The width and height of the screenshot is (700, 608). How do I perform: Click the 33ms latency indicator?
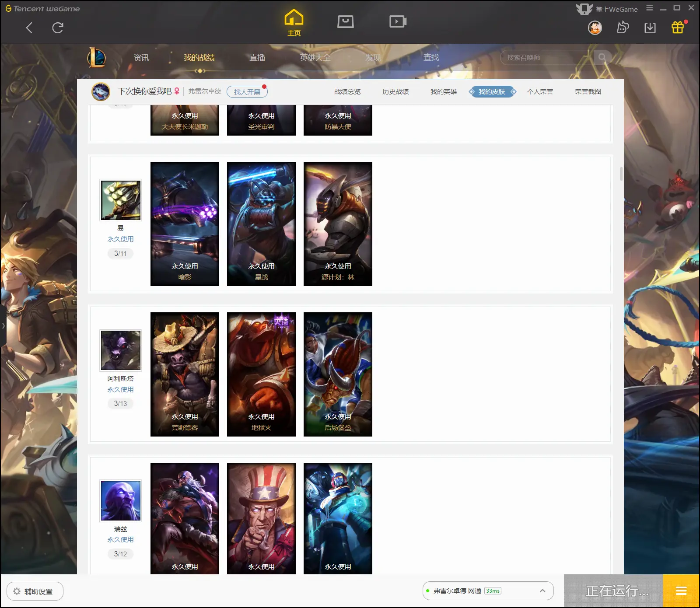point(493,591)
